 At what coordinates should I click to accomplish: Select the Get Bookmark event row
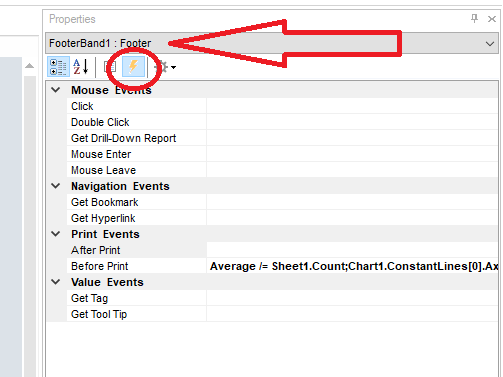click(282, 202)
